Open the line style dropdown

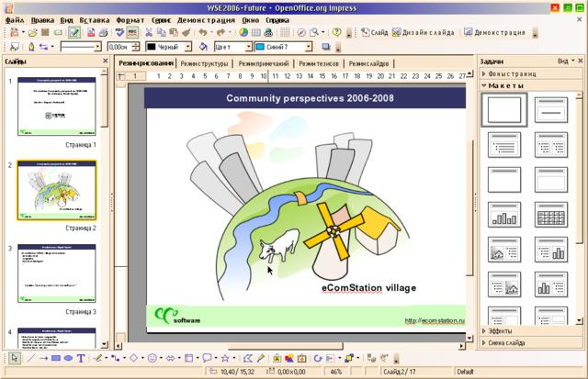pos(97,47)
